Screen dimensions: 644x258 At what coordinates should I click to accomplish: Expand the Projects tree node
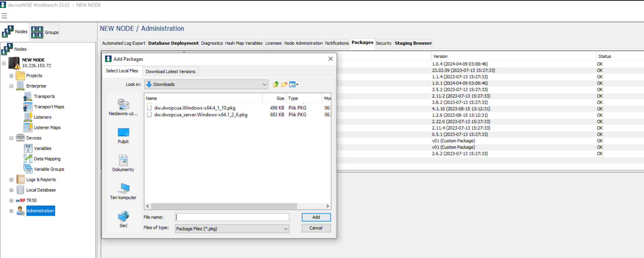[x=11, y=76]
